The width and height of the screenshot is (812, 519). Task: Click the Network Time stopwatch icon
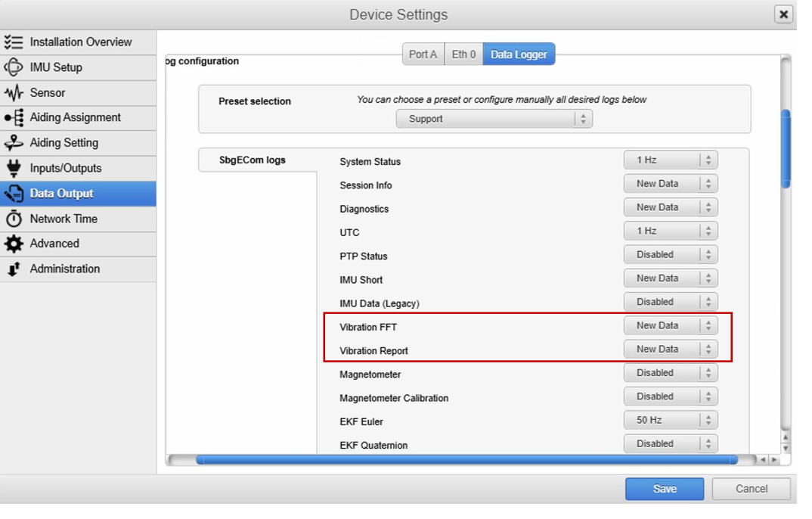coord(14,219)
